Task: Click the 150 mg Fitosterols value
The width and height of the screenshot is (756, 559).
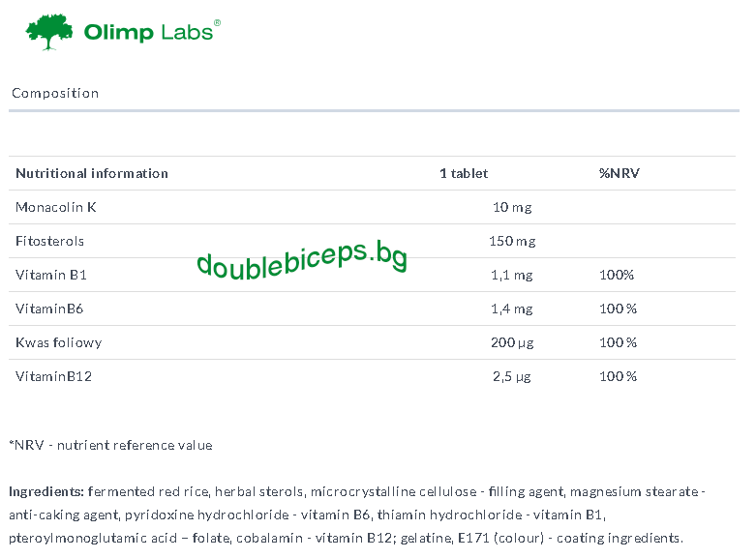Action: click(512, 242)
